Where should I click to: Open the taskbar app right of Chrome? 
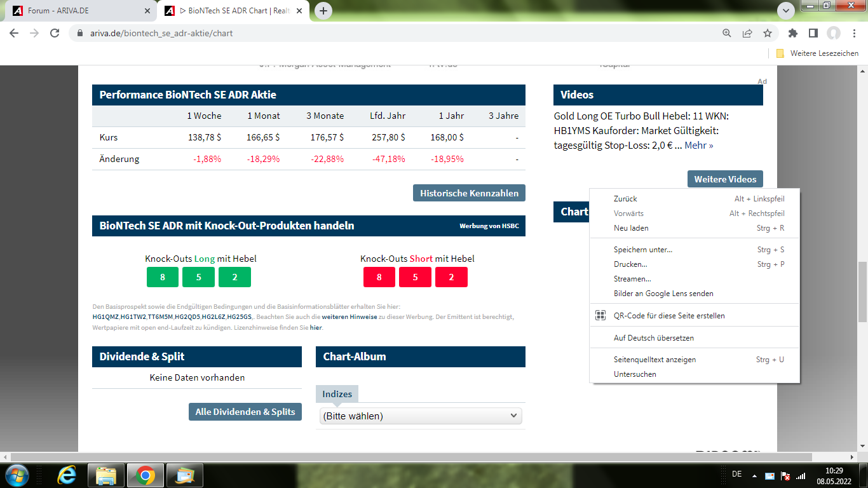[x=185, y=475]
